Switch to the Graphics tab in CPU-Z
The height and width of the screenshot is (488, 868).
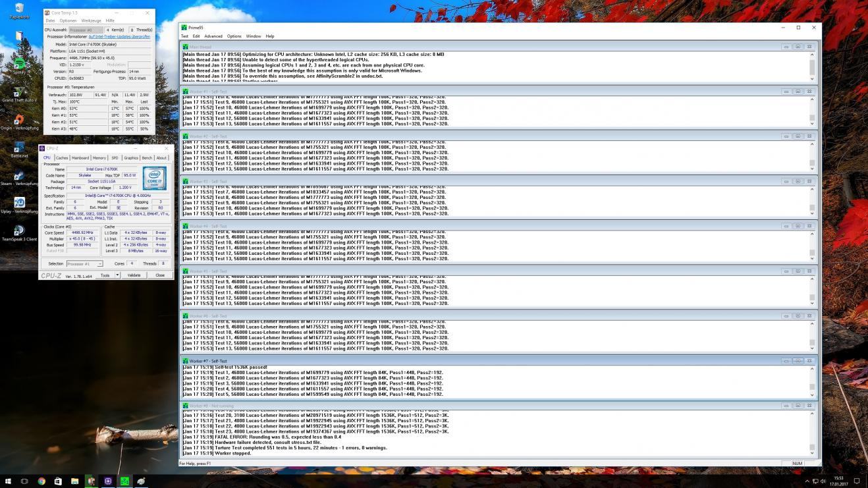point(131,157)
